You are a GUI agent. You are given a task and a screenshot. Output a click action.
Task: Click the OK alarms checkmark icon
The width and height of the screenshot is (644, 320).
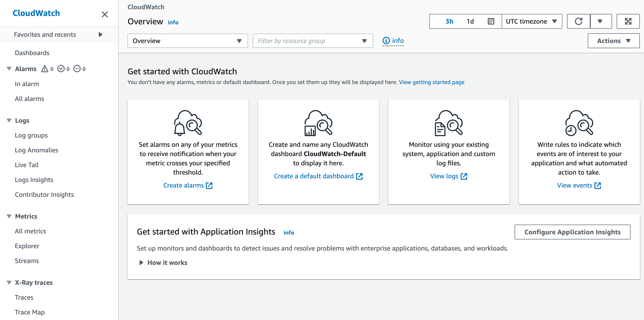tap(61, 69)
